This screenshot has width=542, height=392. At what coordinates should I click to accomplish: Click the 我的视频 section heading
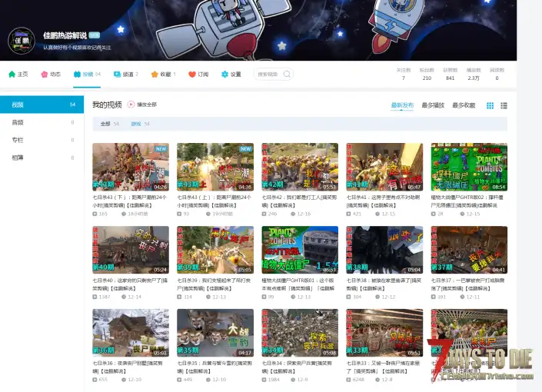click(107, 105)
